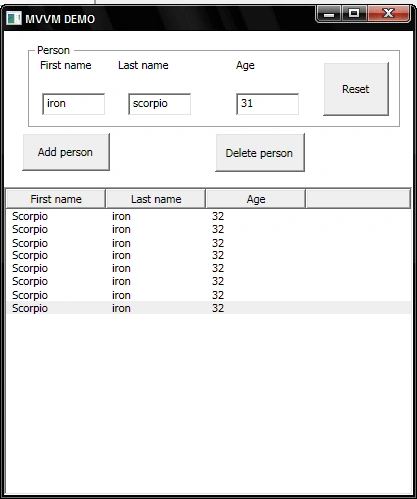Focus the Last name text box containing scorpio
Image resolution: width=417 pixels, height=499 pixels.
tap(159, 104)
